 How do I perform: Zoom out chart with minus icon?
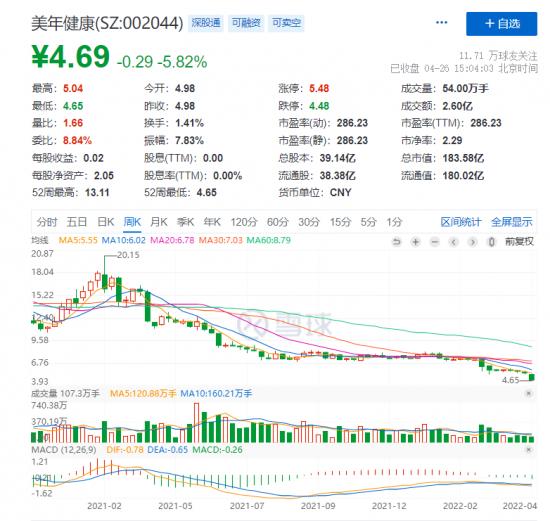435,242
